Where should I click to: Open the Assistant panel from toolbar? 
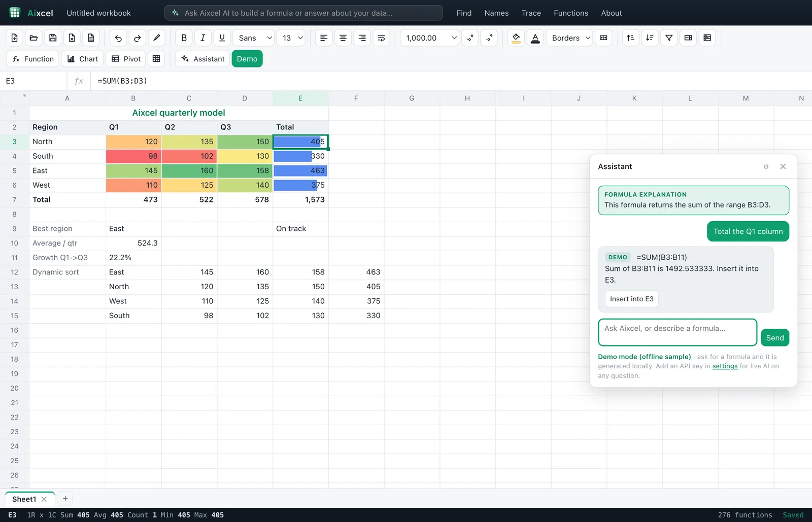pyautogui.click(x=202, y=59)
